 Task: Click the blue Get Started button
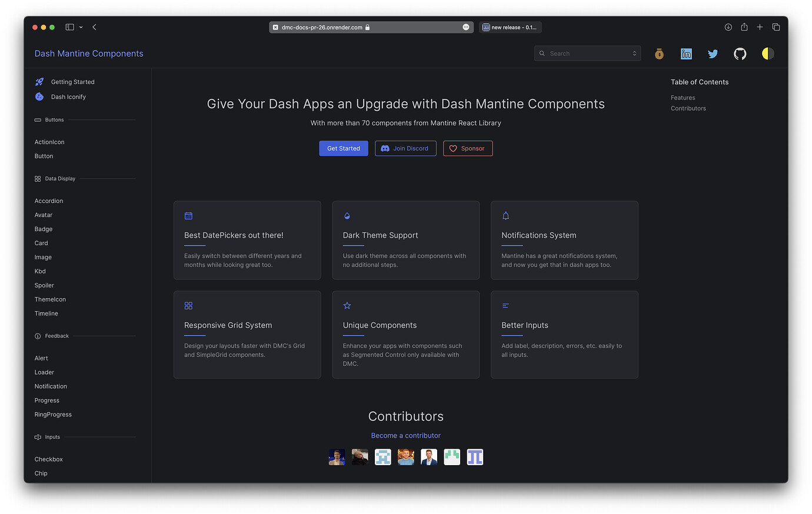tap(343, 148)
